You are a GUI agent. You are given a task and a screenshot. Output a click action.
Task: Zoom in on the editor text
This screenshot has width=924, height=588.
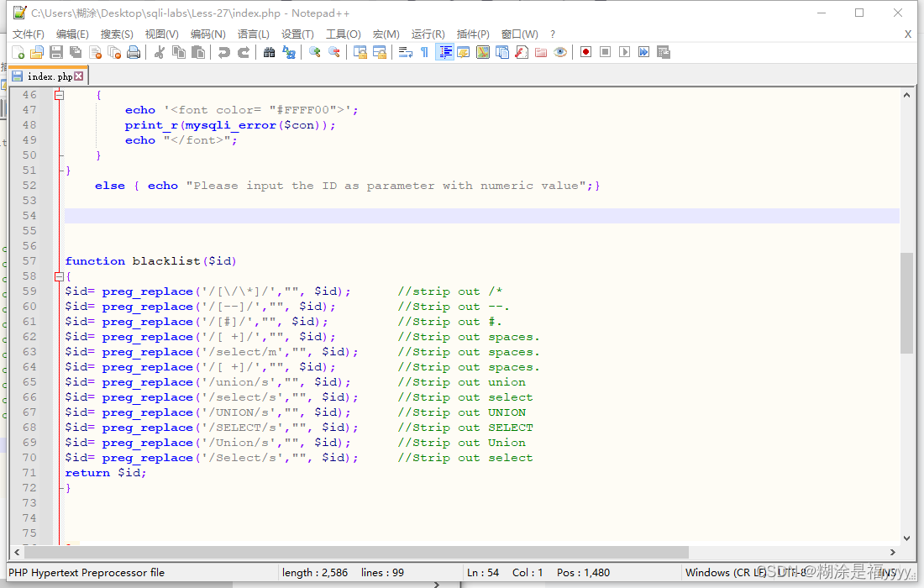(x=315, y=52)
